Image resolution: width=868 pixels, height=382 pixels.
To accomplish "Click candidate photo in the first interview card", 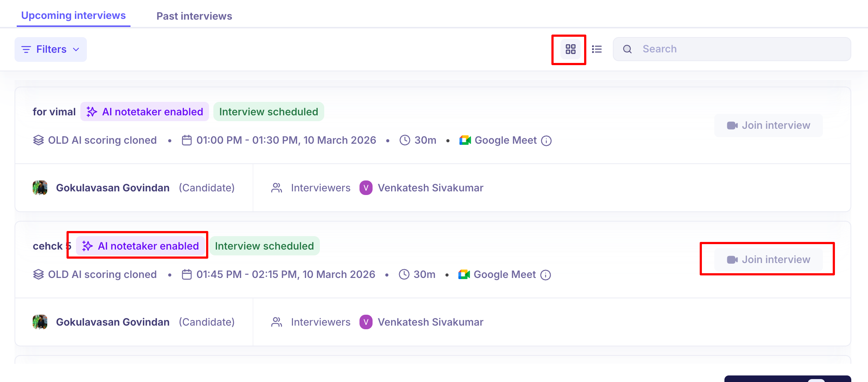I will tap(40, 188).
